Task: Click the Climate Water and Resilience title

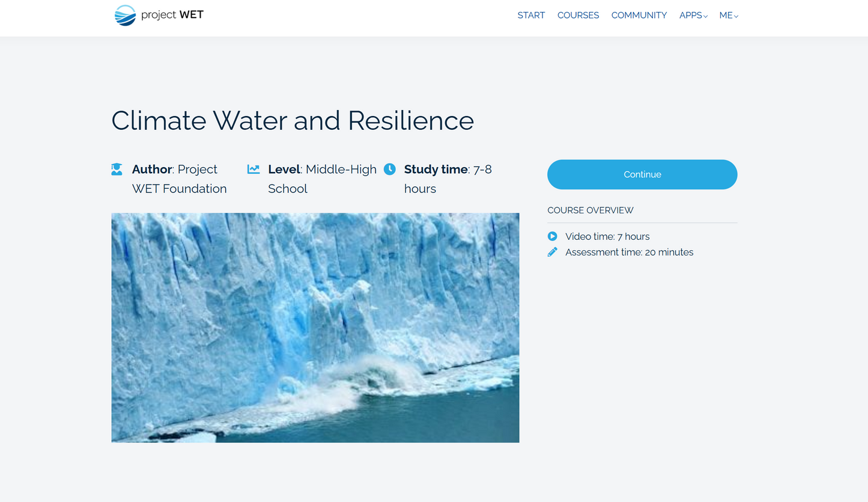Action: [x=293, y=121]
